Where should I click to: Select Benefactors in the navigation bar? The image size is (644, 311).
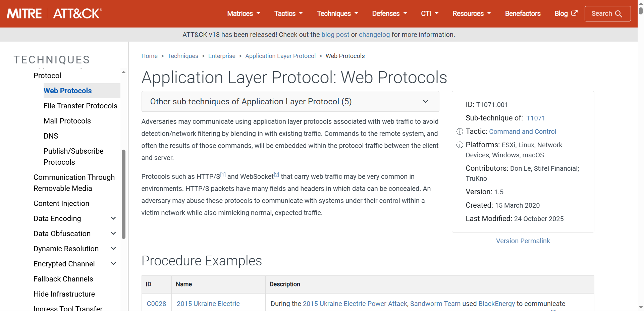[x=522, y=13]
